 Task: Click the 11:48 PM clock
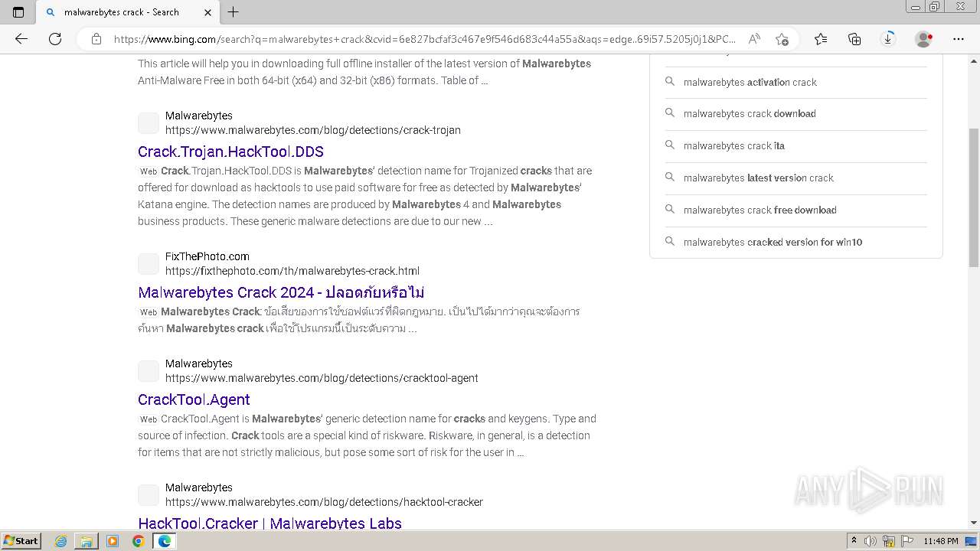[941, 541]
